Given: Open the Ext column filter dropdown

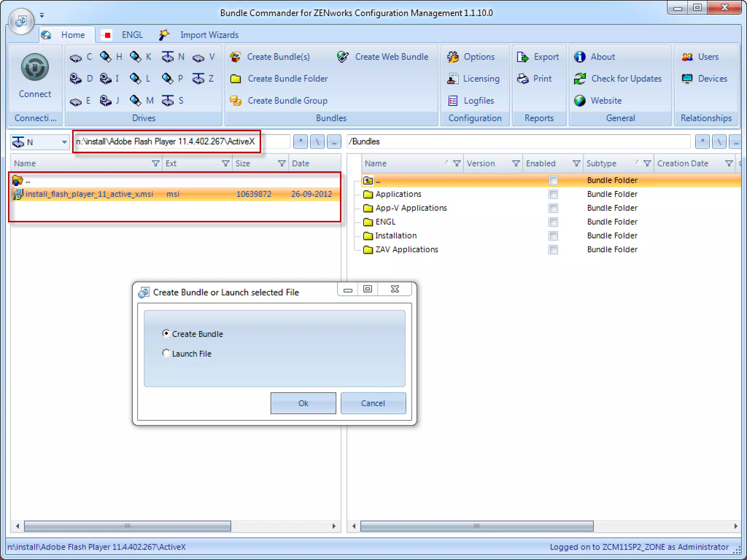Looking at the screenshot, I should [225, 163].
